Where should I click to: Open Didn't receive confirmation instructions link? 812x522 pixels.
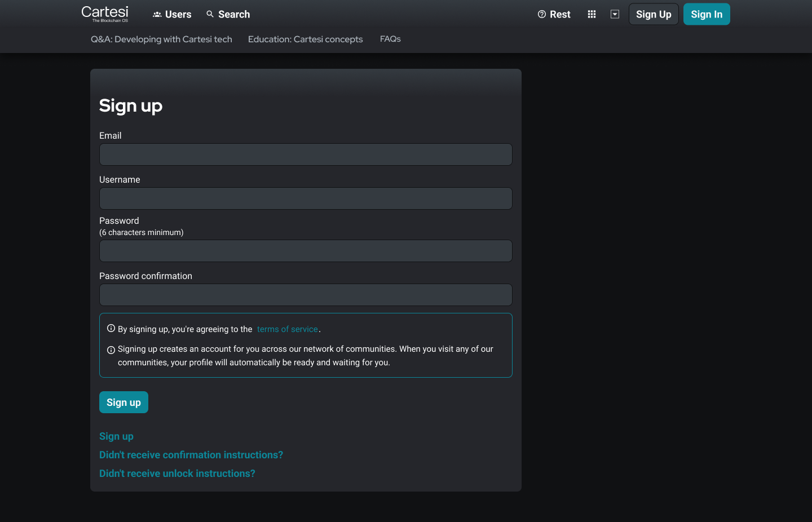191,455
